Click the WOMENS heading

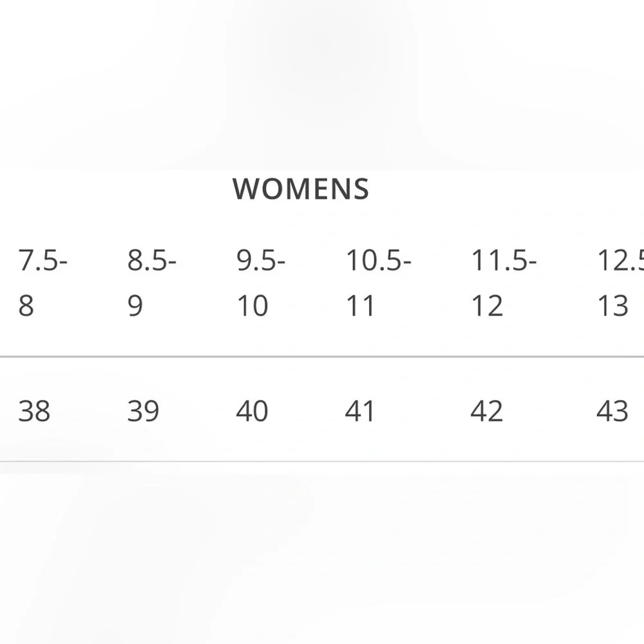[301, 189]
